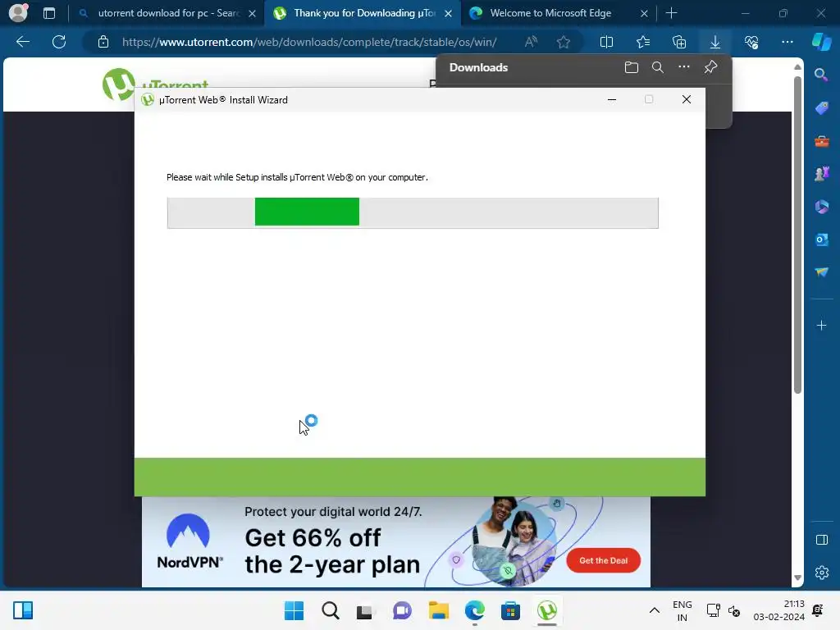Search downloads in the Downloads panel
This screenshot has height=630, width=840.
[658, 67]
